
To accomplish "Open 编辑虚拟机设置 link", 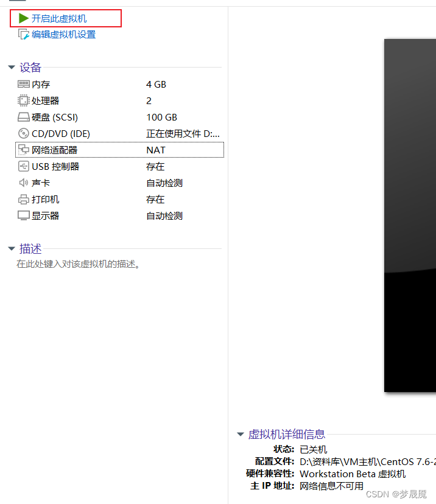I will click(x=64, y=35).
